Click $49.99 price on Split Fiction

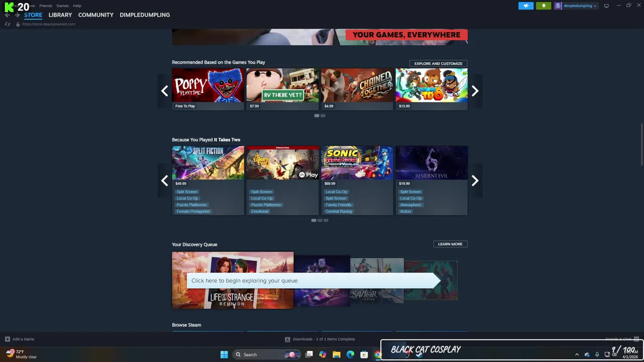click(x=181, y=184)
